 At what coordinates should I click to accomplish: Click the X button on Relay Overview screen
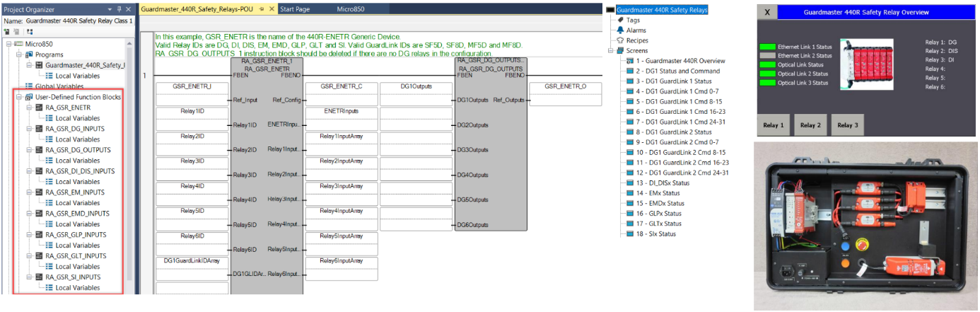tap(767, 12)
